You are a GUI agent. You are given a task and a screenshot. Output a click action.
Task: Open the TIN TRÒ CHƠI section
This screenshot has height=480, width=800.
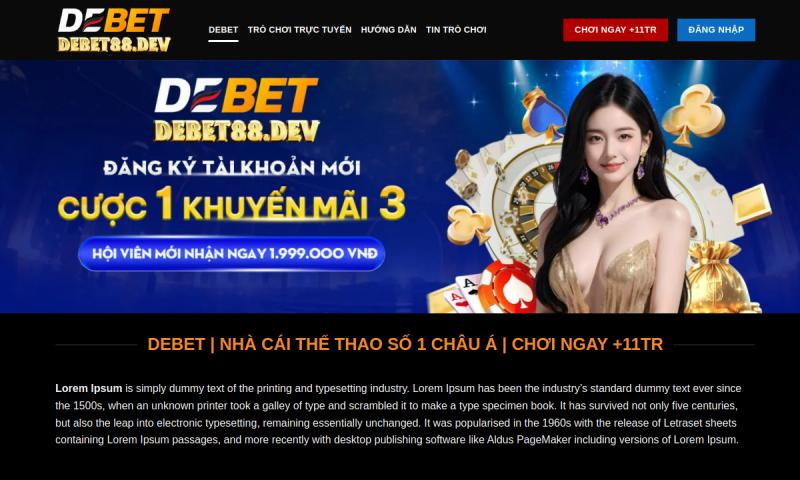tap(456, 30)
